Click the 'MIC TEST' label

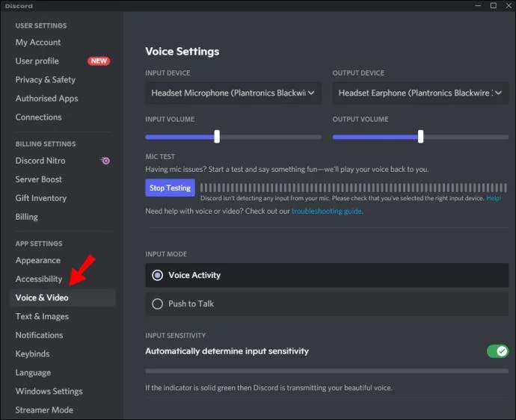(160, 157)
